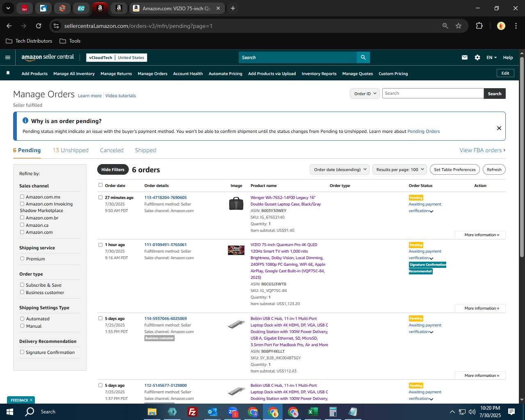Image resolution: width=525 pixels, height=420 pixels.
Task: Open the Results per page dropdown
Action: (400, 169)
